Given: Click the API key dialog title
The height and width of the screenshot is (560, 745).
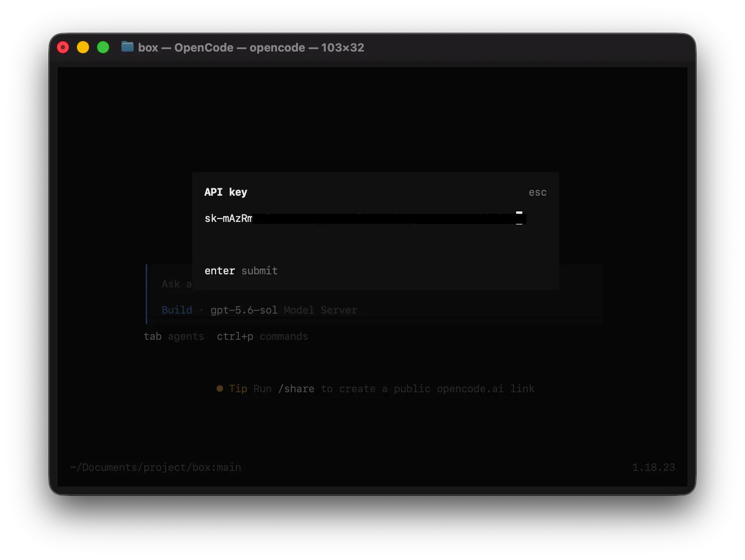Looking at the screenshot, I should click(226, 192).
